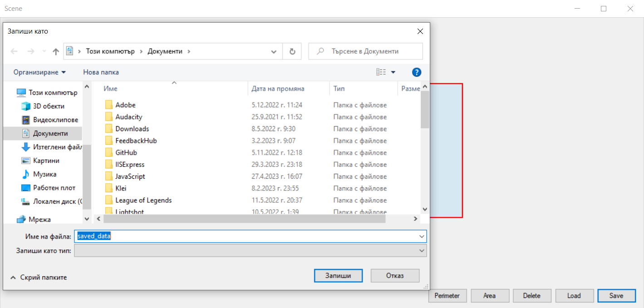Viewport: 644px width, 308px height.
Task: Refresh the Документи folder listing
Action: pyautogui.click(x=292, y=51)
